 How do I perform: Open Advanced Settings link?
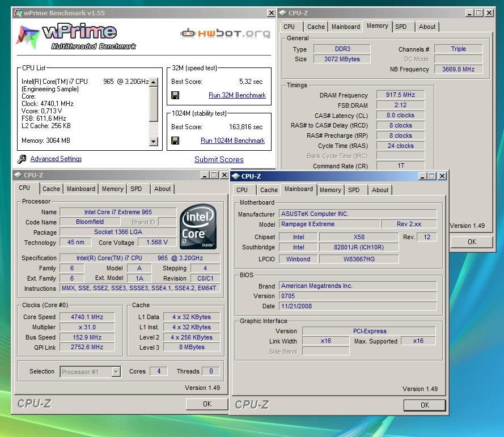(x=56, y=159)
